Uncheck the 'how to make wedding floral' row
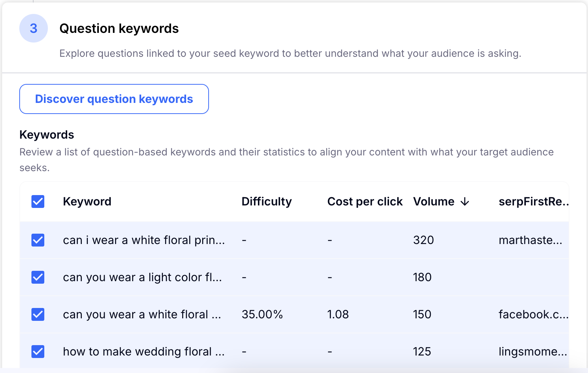 (38, 352)
